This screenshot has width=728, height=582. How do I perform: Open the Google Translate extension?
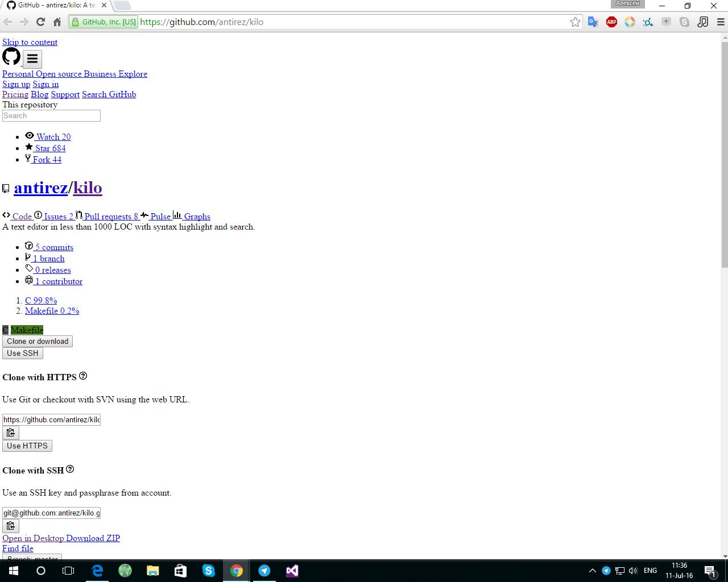click(593, 22)
